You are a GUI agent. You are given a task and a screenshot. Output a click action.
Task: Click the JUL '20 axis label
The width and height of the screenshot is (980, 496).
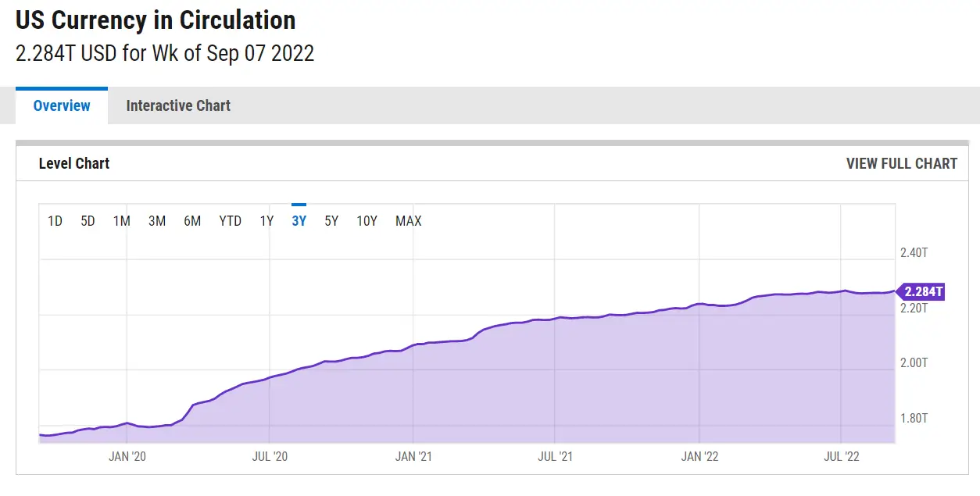(x=270, y=456)
